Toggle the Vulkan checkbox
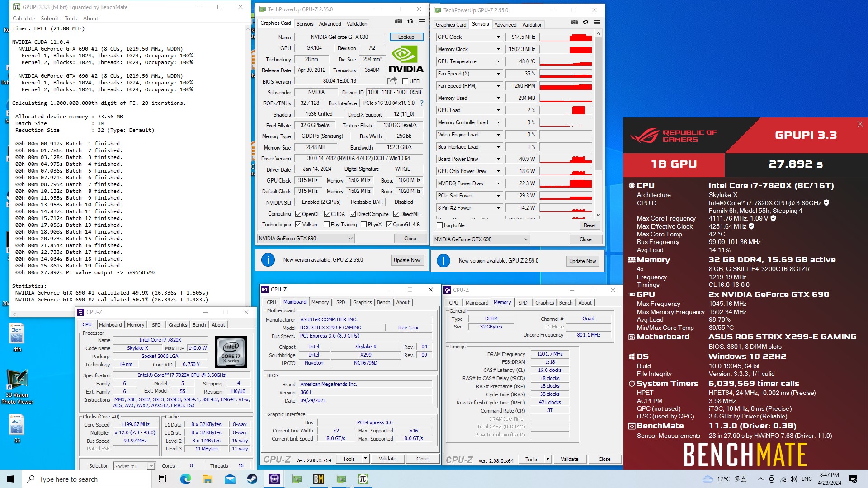 point(298,225)
